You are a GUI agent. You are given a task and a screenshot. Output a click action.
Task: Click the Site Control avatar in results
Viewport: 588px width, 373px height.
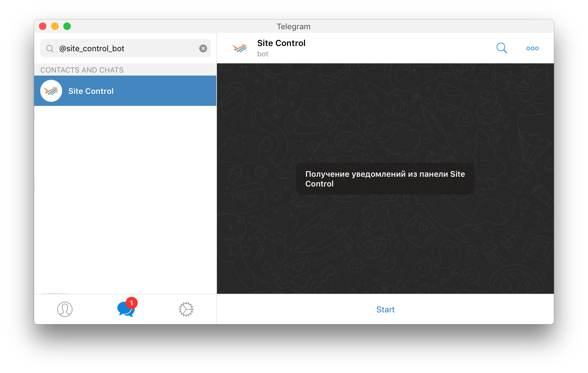coord(51,91)
